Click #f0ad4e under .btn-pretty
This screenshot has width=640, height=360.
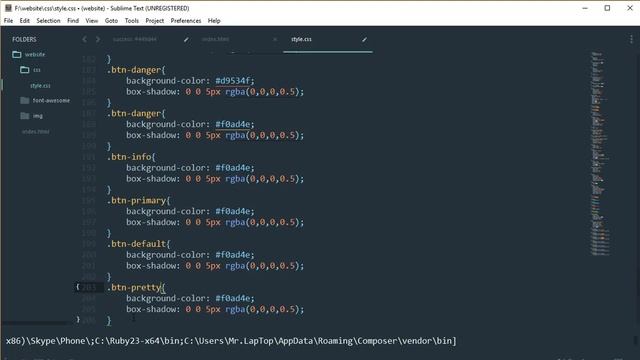click(x=234, y=298)
